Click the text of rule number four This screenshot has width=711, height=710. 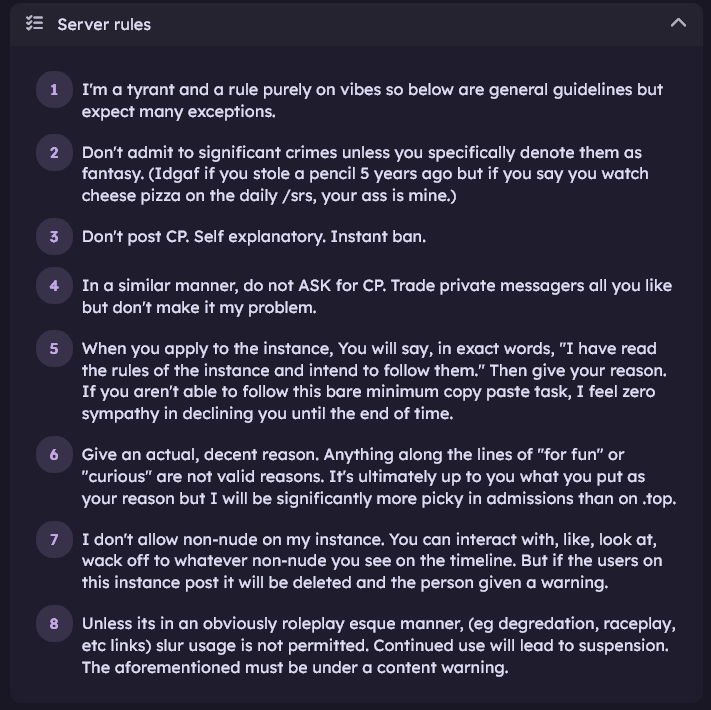coord(376,297)
